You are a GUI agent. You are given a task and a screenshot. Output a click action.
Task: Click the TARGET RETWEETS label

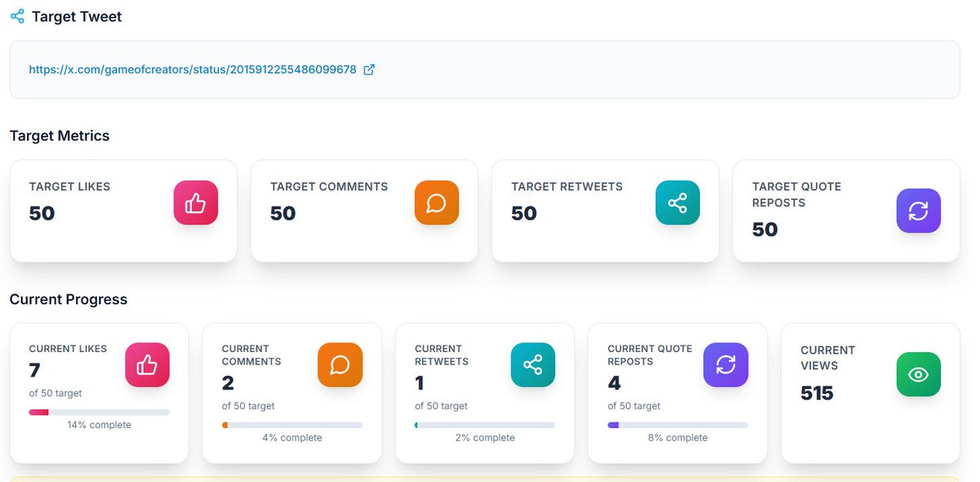567,186
